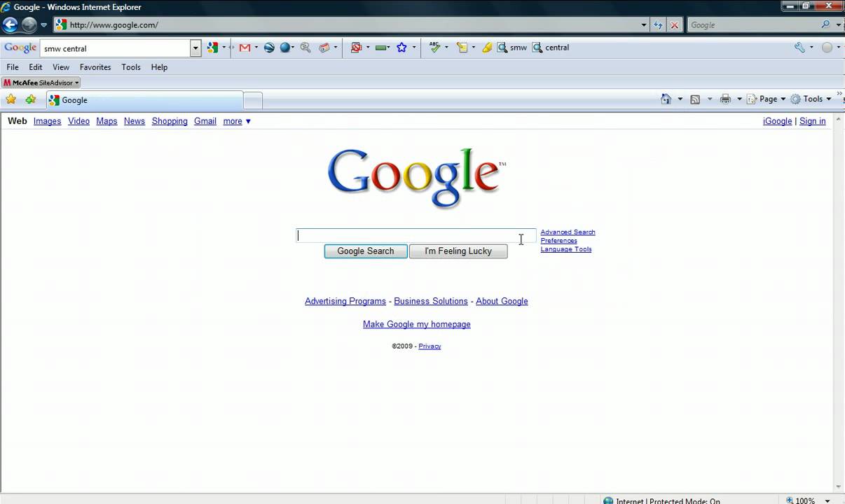Select the Google browser tab
This screenshot has height=504, width=845.
click(x=144, y=100)
